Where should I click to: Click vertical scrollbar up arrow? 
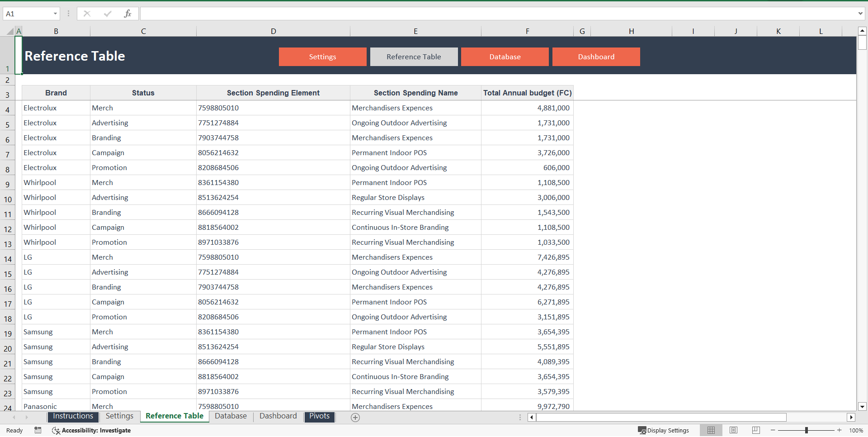[862, 31]
